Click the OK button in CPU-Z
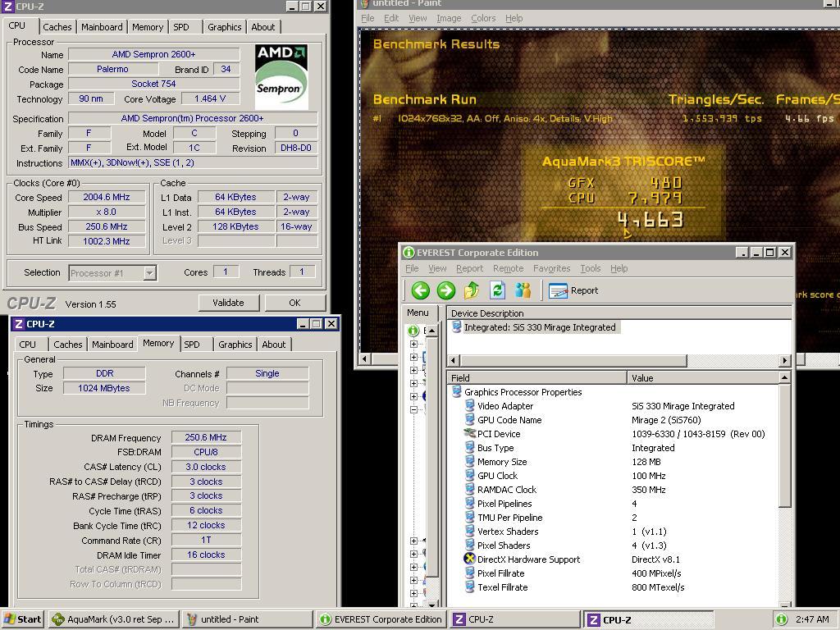Image resolution: width=840 pixels, height=630 pixels. tap(294, 303)
